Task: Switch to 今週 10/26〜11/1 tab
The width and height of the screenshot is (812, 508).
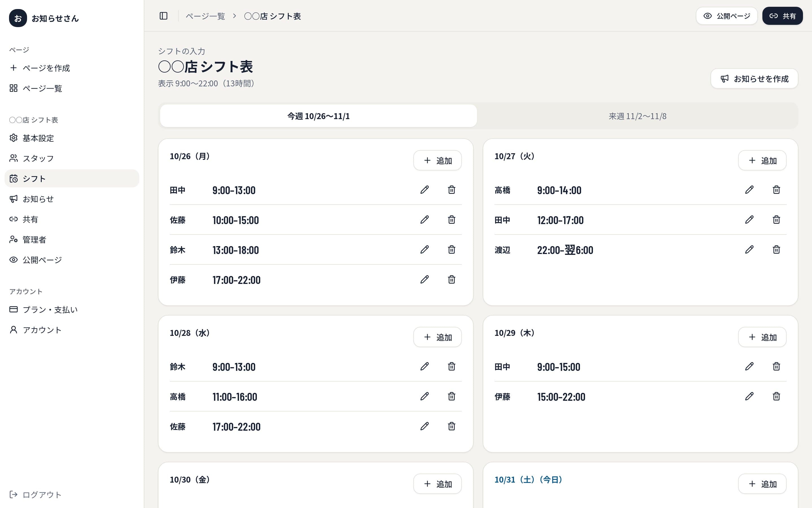Action: pyautogui.click(x=318, y=116)
